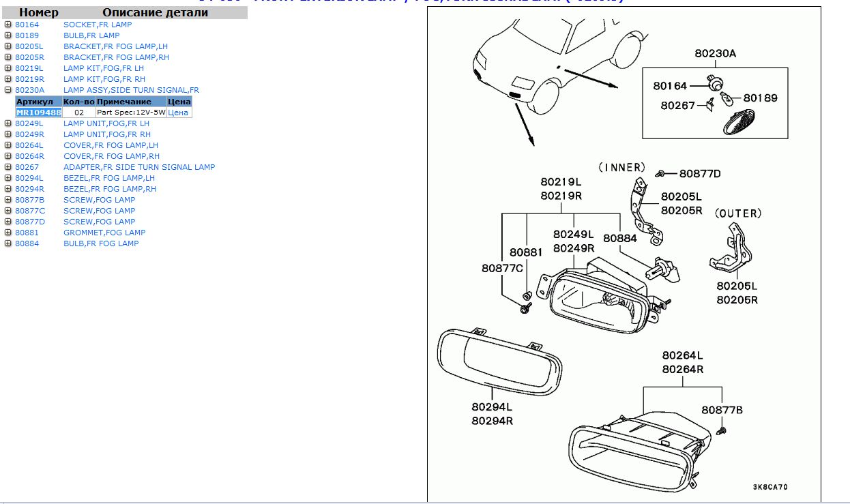Image resolution: width=850 pixels, height=504 pixels.
Task: Click the fog lamp unit drawing
Action: [x=600, y=300]
